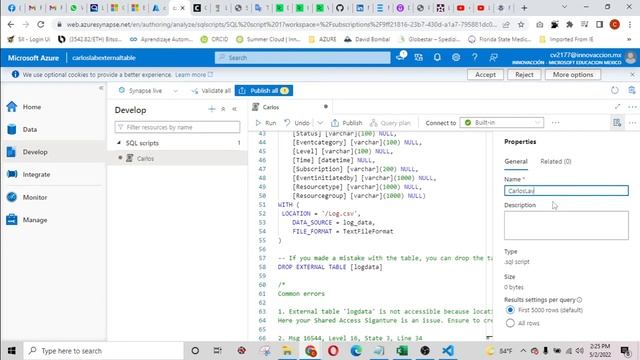The width and height of the screenshot is (640, 360).
Task: Click the script Name field
Action: [x=566, y=191]
